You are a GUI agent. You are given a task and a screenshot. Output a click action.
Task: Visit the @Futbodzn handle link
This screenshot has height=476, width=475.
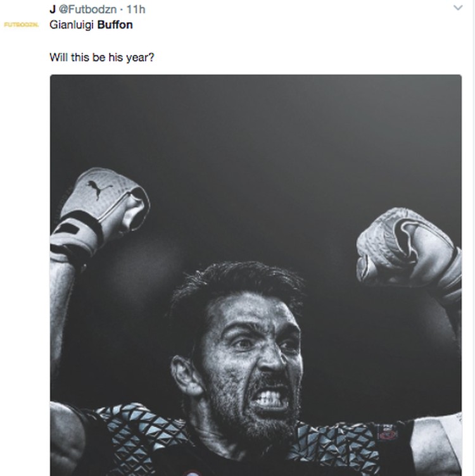pyautogui.click(x=87, y=9)
